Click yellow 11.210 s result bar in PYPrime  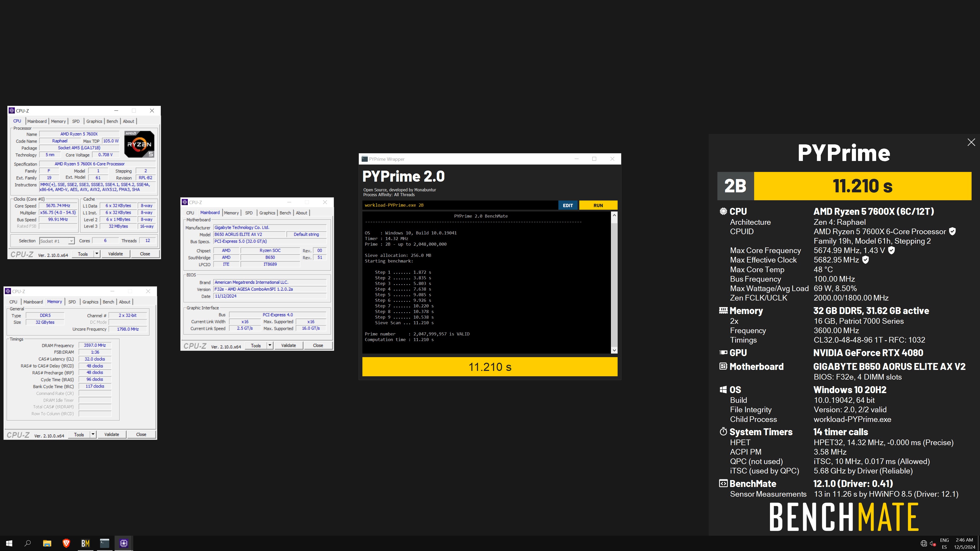click(x=490, y=367)
